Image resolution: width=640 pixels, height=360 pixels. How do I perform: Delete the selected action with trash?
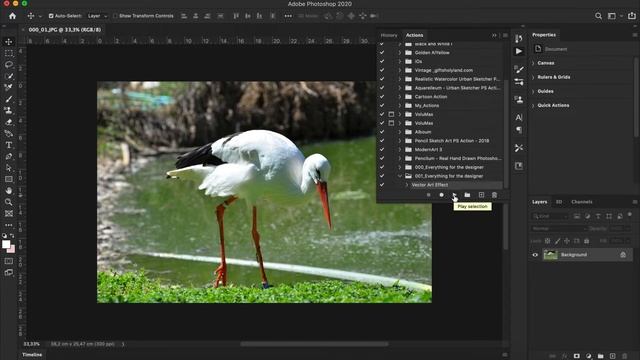coord(494,195)
